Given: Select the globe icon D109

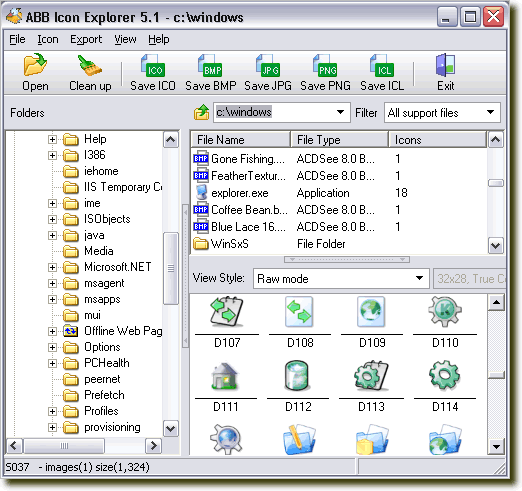Looking at the screenshot, I should tap(371, 312).
